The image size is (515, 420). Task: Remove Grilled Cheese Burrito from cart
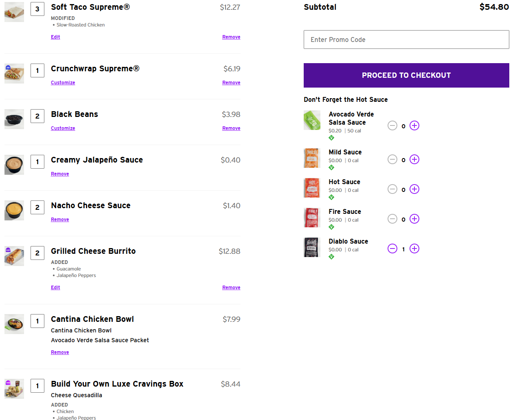[x=231, y=288]
